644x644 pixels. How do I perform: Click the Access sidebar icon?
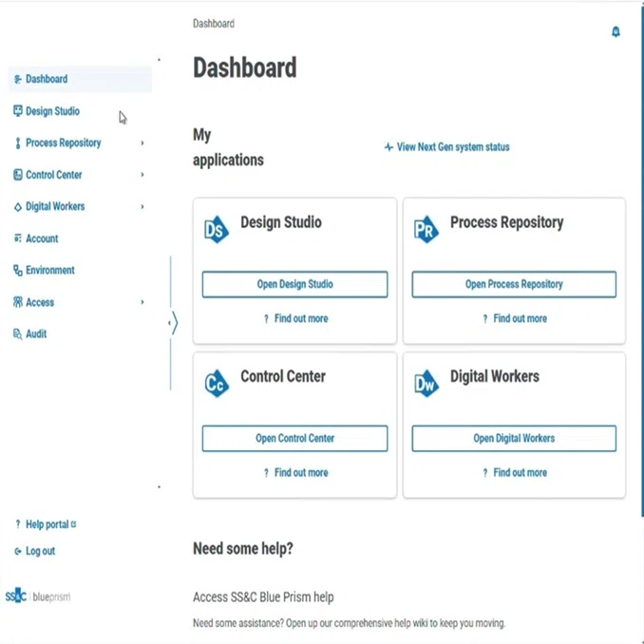(17, 302)
